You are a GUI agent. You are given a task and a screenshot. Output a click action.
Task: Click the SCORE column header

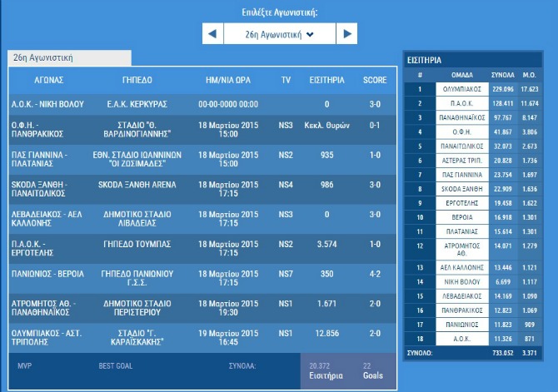tap(375, 81)
